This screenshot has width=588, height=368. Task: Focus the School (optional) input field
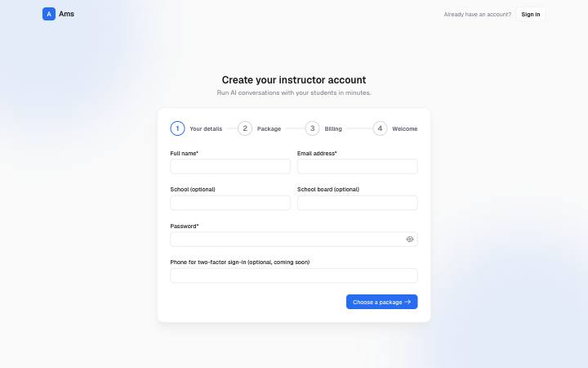point(230,203)
